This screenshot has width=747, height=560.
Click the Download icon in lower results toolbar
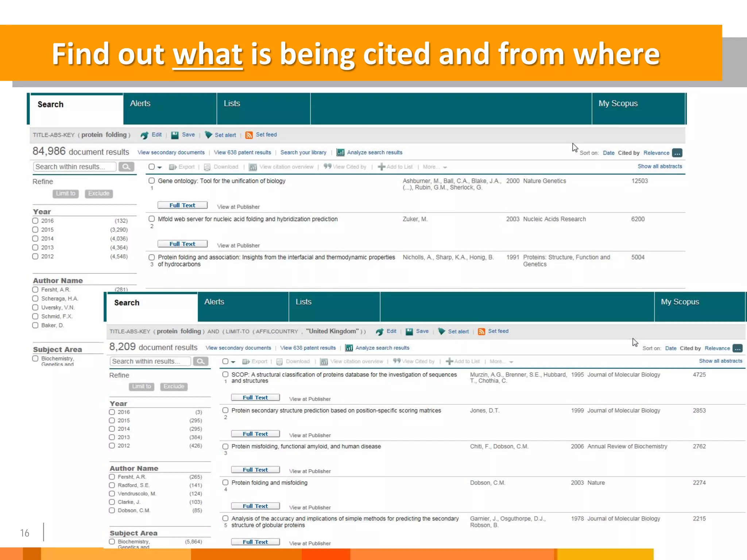point(279,362)
